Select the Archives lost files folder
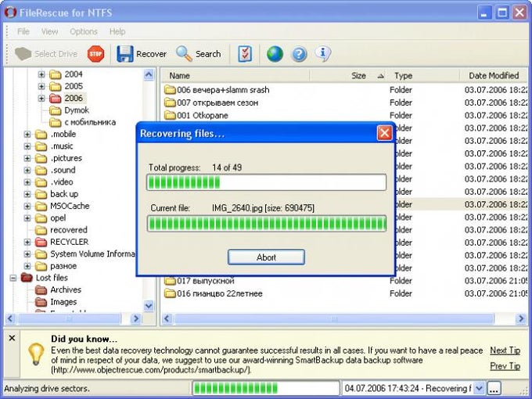This screenshot has width=532, height=399. [66, 289]
